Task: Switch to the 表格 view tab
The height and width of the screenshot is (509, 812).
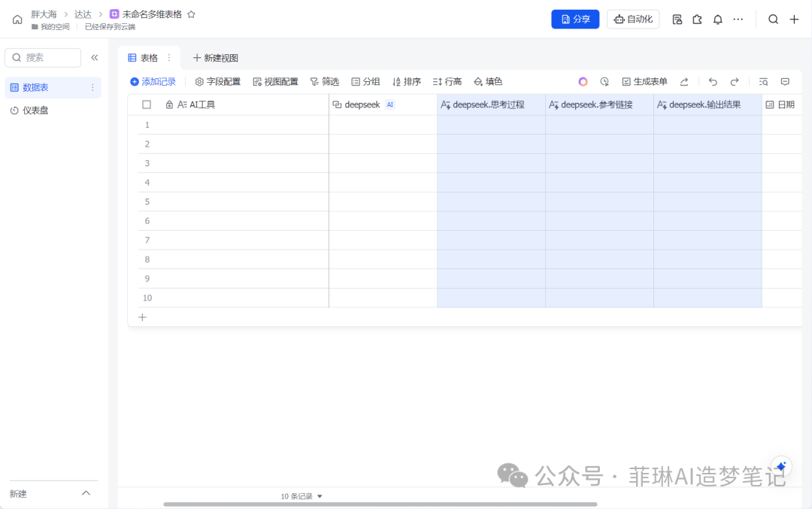Action: pyautogui.click(x=144, y=58)
